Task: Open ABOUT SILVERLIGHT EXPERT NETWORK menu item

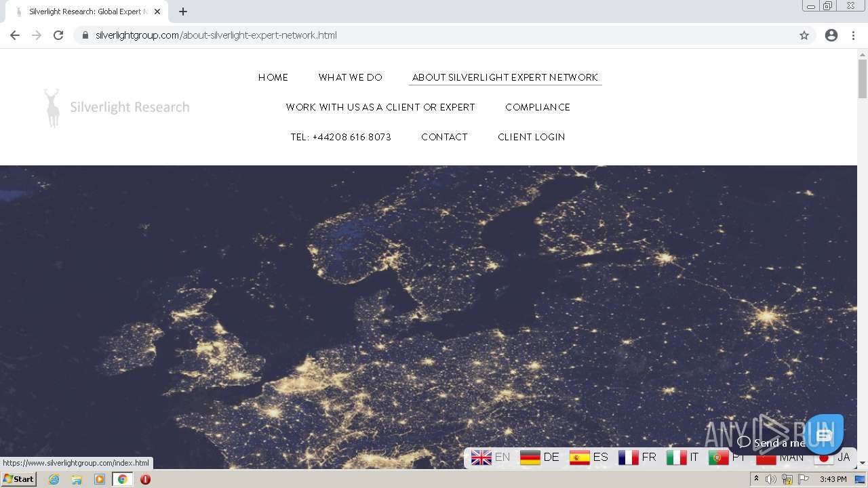Action: click(505, 77)
